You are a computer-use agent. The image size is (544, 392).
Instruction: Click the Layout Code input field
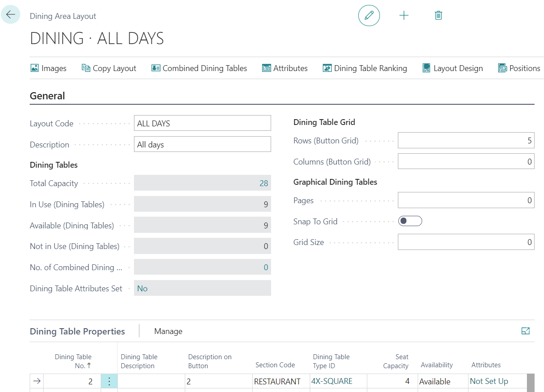coord(202,124)
